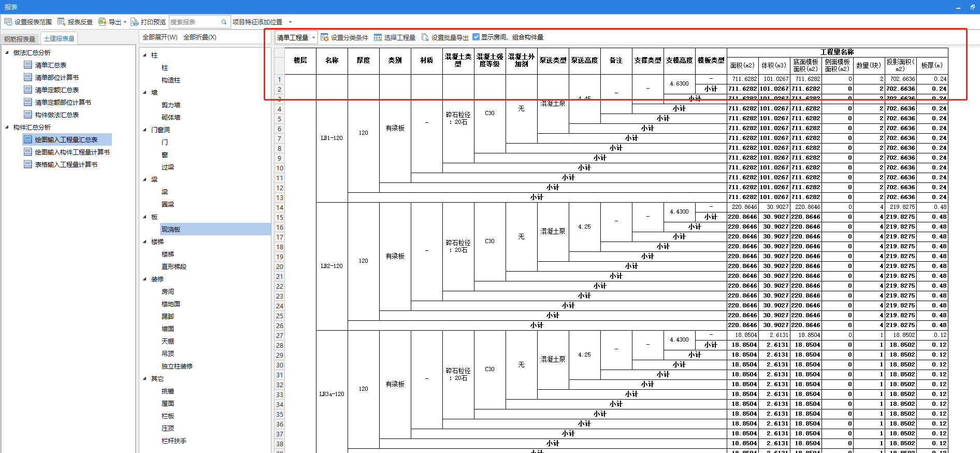Select the 表格输入工程量计算书 report icon
This screenshot has width=980, height=453.
click(x=28, y=164)
